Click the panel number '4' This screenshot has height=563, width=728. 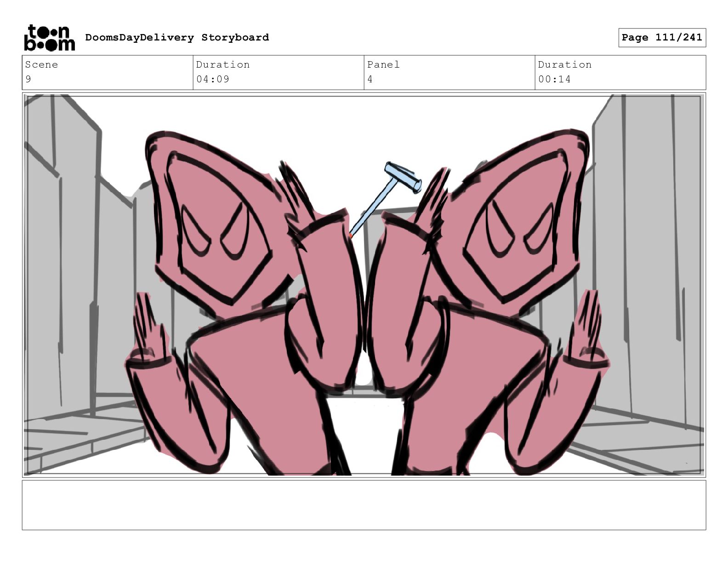pyautogui.click(x=370, y=79)
